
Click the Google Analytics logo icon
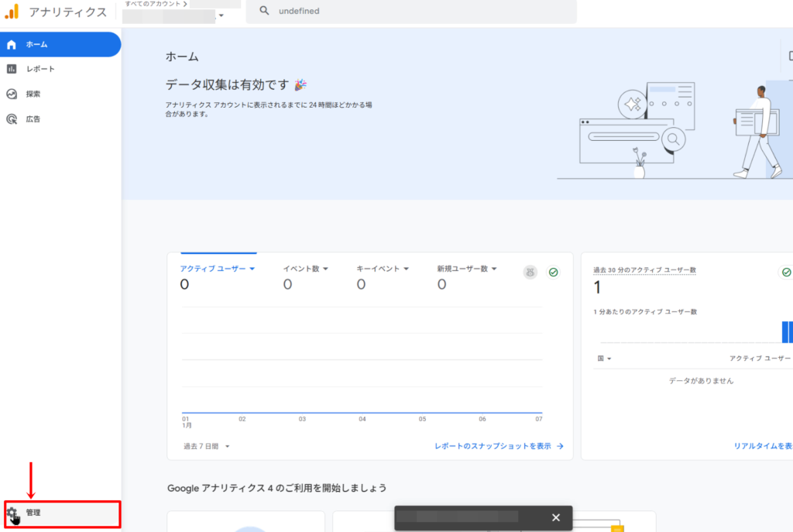point(11,12)
